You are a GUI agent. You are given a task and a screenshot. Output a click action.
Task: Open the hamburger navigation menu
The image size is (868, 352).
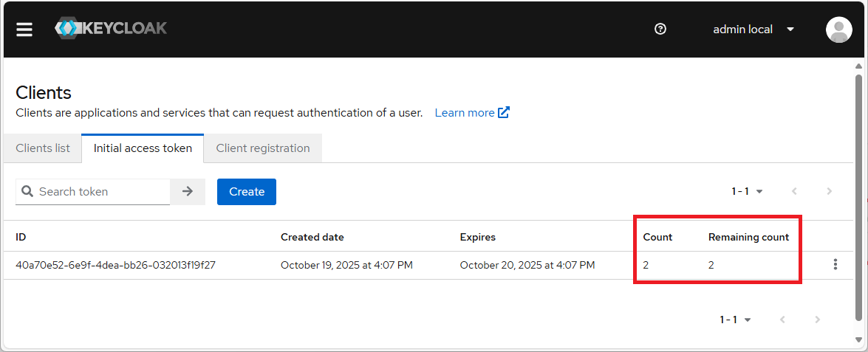coord(24,30)
